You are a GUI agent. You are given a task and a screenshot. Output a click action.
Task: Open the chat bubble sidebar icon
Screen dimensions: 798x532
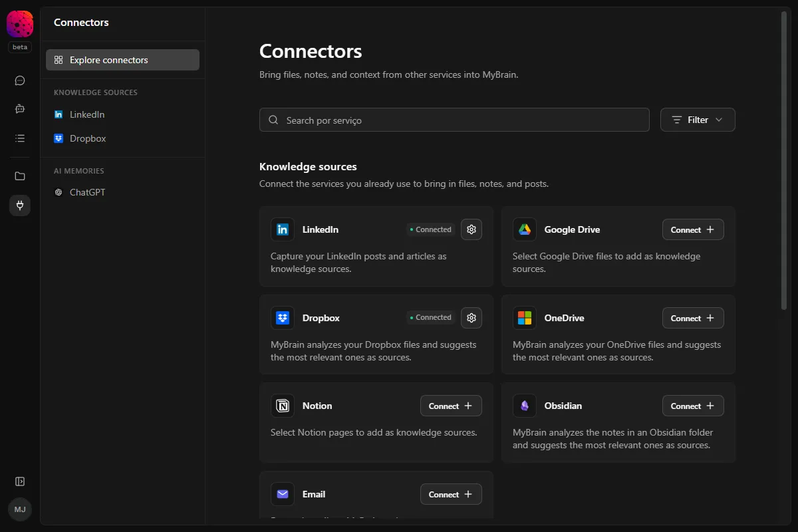pos(20,80)
